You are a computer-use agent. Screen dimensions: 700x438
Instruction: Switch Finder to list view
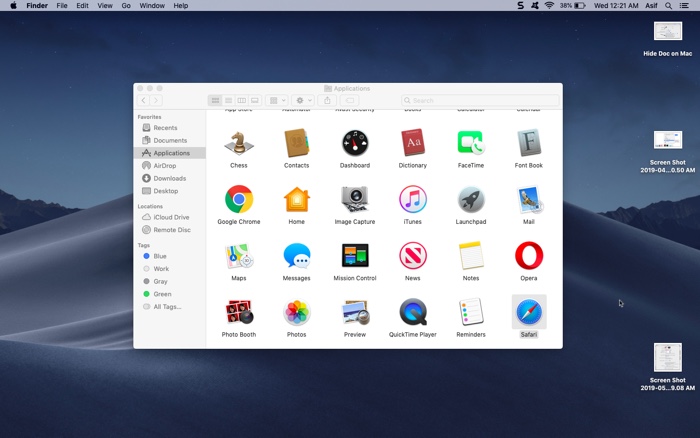(229, 100)
